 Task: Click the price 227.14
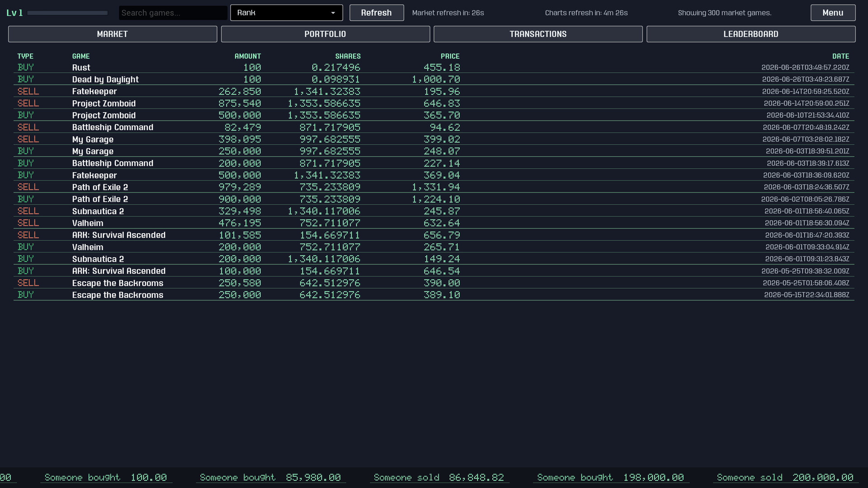point(442,163)
